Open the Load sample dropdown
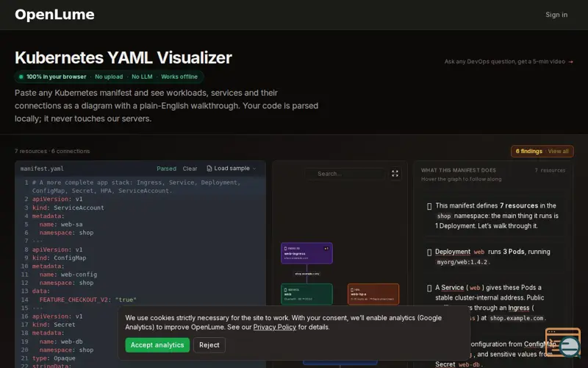Image resolution: width=588 pixels, height=368 pixels. pos(232,169)
